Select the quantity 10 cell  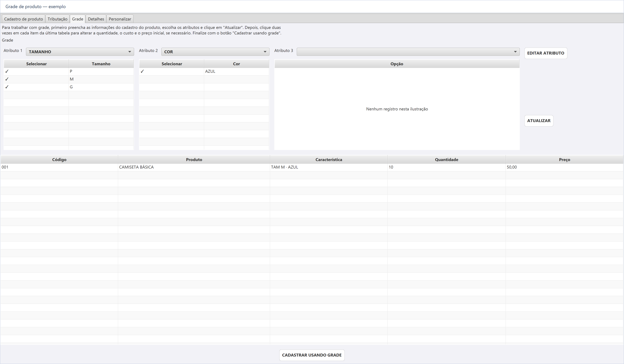click(446, 167)
